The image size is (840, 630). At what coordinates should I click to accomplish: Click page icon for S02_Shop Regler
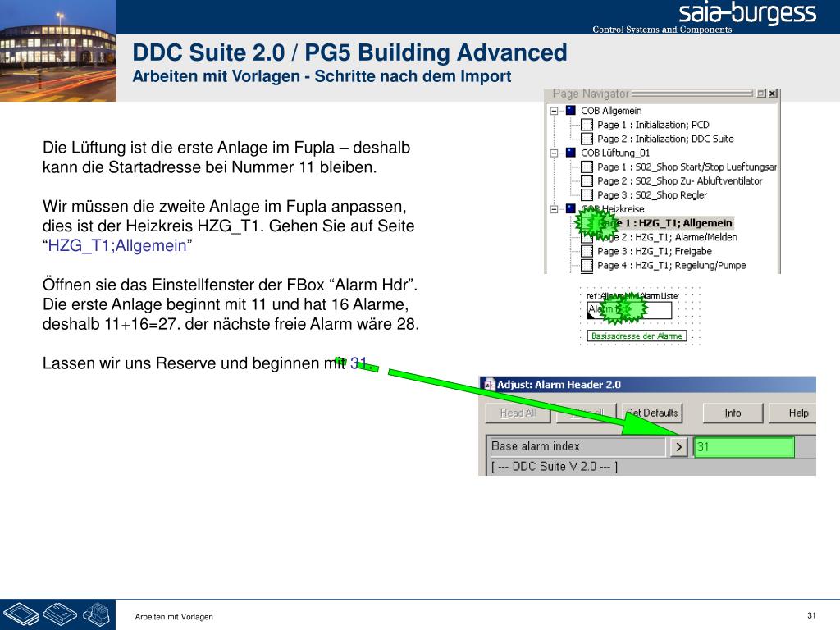click(587, 195)
